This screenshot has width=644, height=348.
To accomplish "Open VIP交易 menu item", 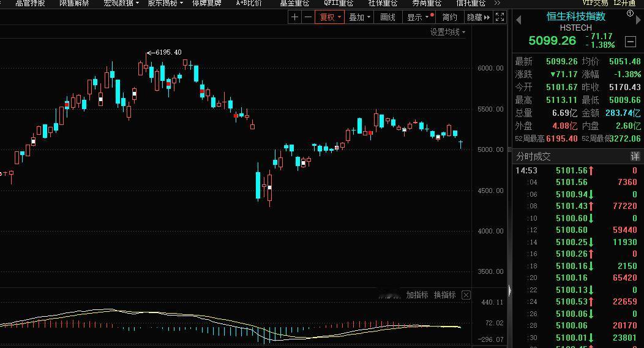I will click(595, 3).
